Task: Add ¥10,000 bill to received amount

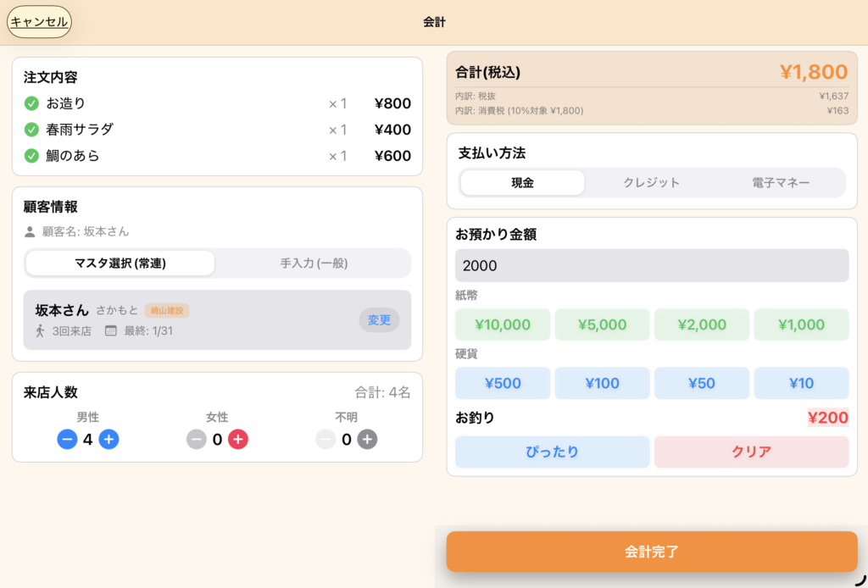Action: pyautogui.click(x=503, y=325)
